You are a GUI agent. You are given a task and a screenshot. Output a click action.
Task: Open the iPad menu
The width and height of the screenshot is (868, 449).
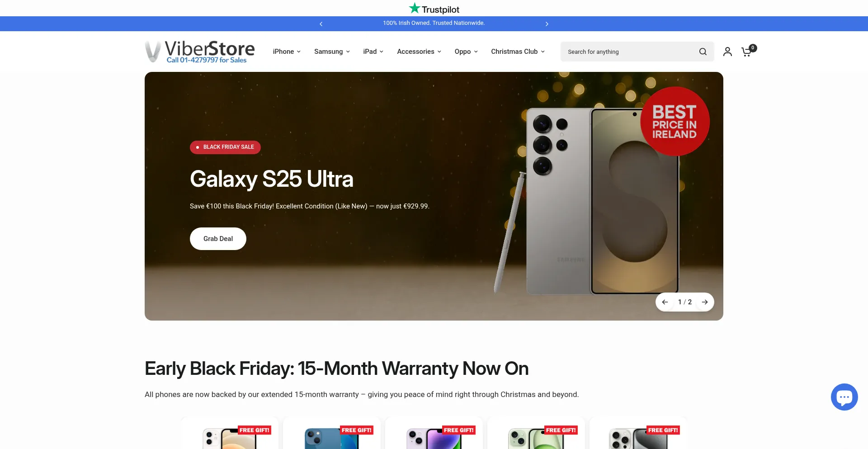pos(373,52)
